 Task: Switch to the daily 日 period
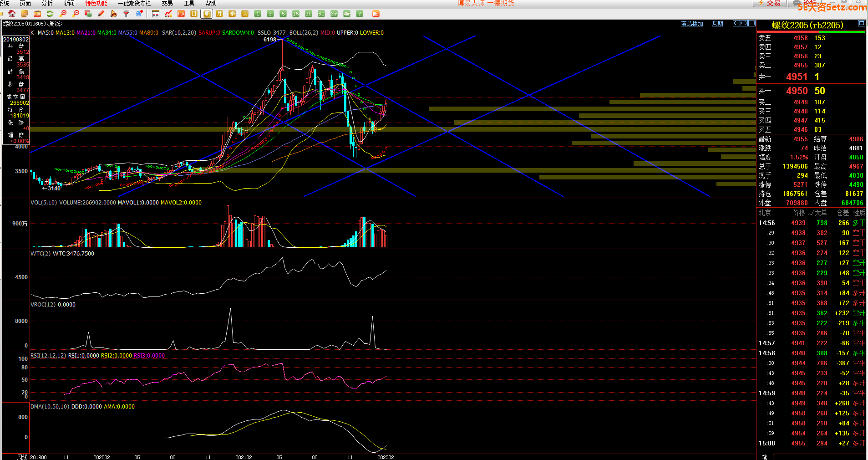[x=194, y=14]
